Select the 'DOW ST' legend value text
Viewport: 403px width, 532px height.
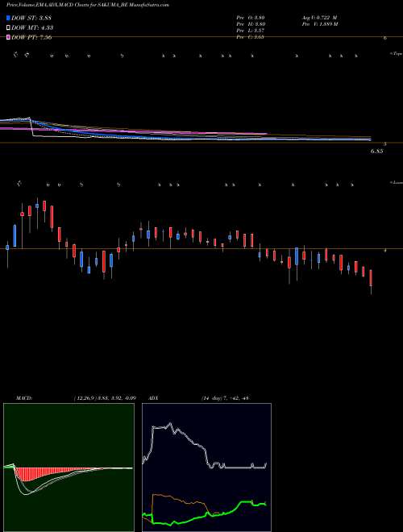click(x=31, y=18)
